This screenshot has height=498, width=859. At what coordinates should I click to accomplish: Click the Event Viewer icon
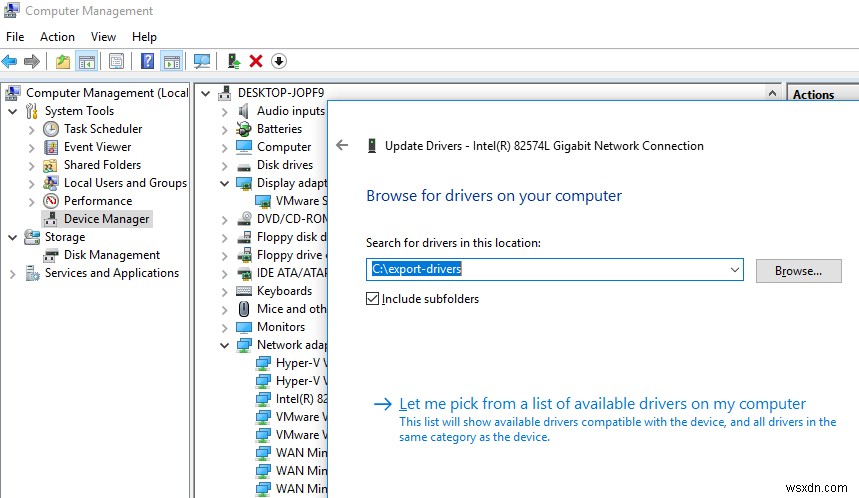point(51,147)
